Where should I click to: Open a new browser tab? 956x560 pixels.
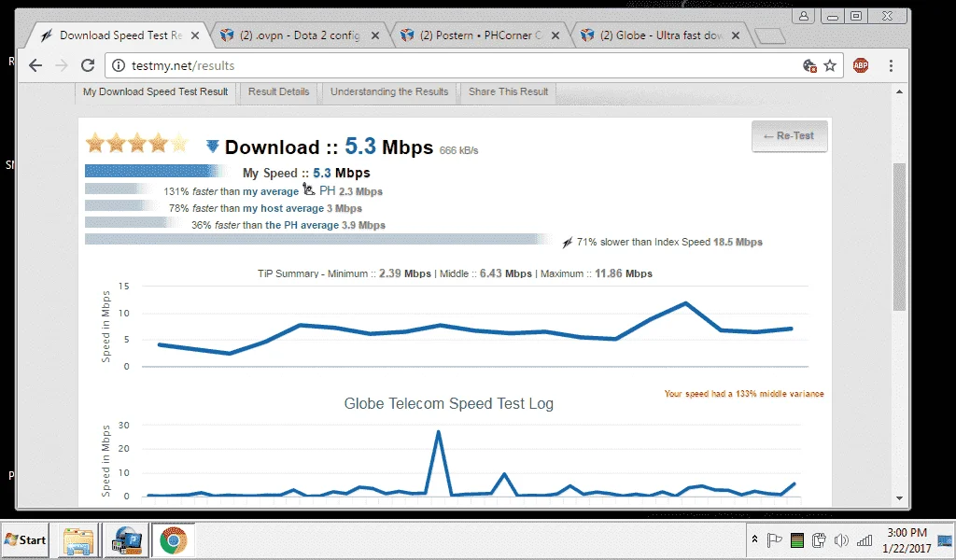tap(769, 36)
